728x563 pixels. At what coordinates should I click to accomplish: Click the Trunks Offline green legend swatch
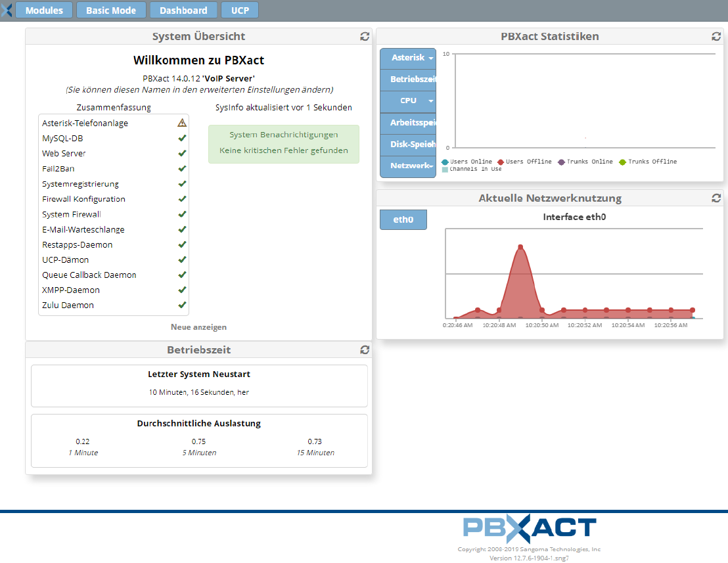coord(623,162)
